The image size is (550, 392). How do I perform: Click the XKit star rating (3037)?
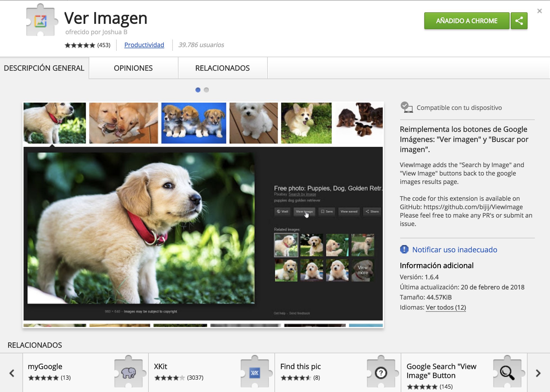click(x=170, y=378)
